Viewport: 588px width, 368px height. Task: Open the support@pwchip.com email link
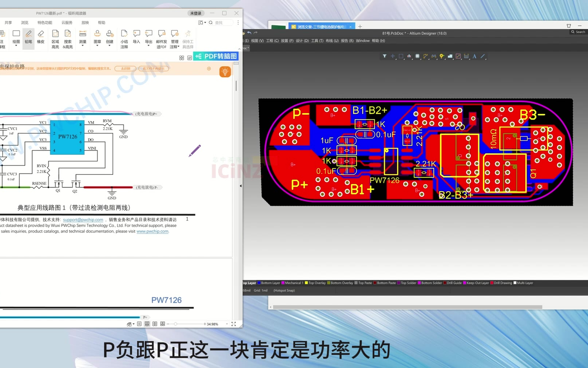83,220
